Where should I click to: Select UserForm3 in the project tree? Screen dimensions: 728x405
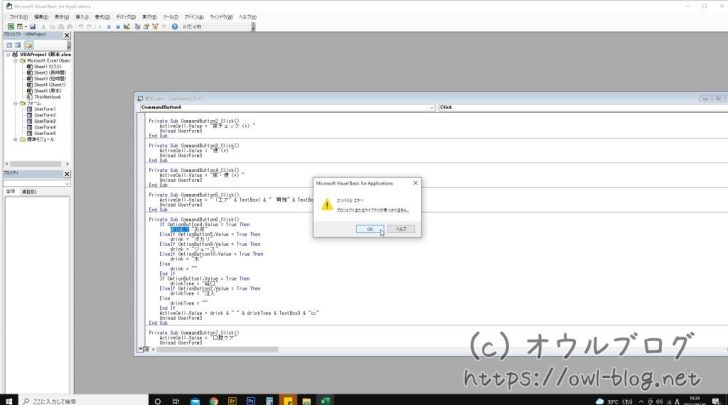(x=46, y=121)
